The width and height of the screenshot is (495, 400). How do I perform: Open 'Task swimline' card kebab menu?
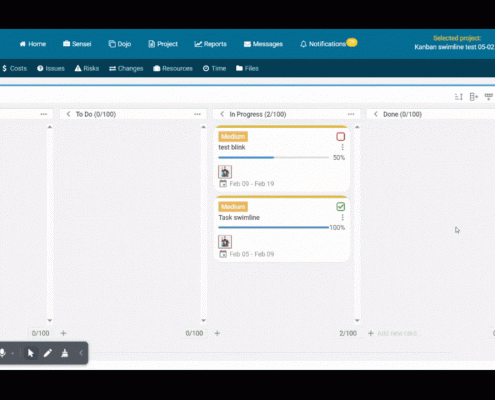pos(342,217)
